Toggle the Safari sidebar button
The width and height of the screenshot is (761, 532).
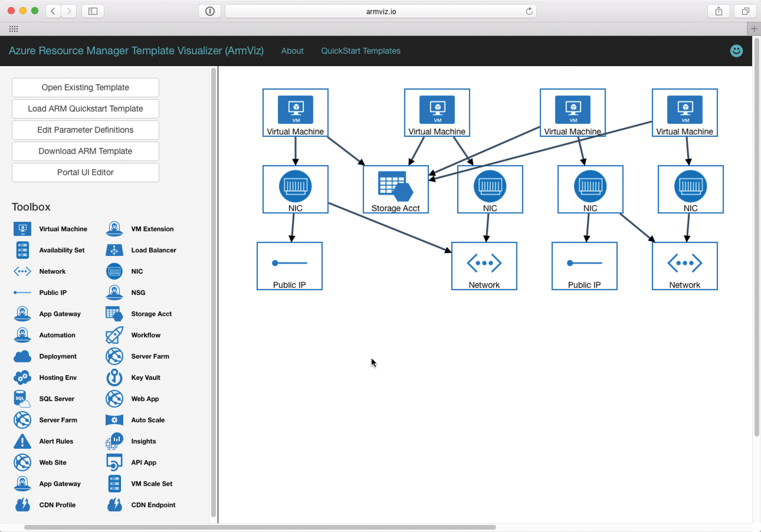[93, 11]
